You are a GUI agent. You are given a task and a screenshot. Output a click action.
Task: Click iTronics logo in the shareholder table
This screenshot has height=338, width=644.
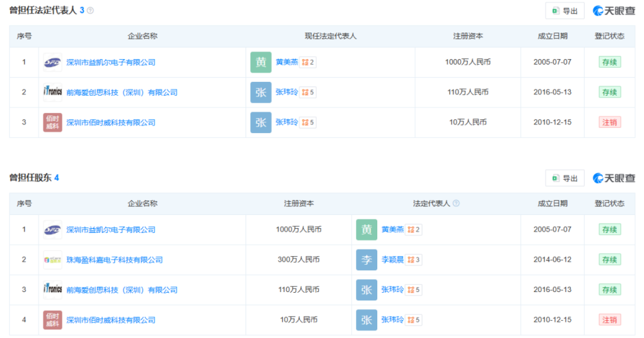[53, 290]
